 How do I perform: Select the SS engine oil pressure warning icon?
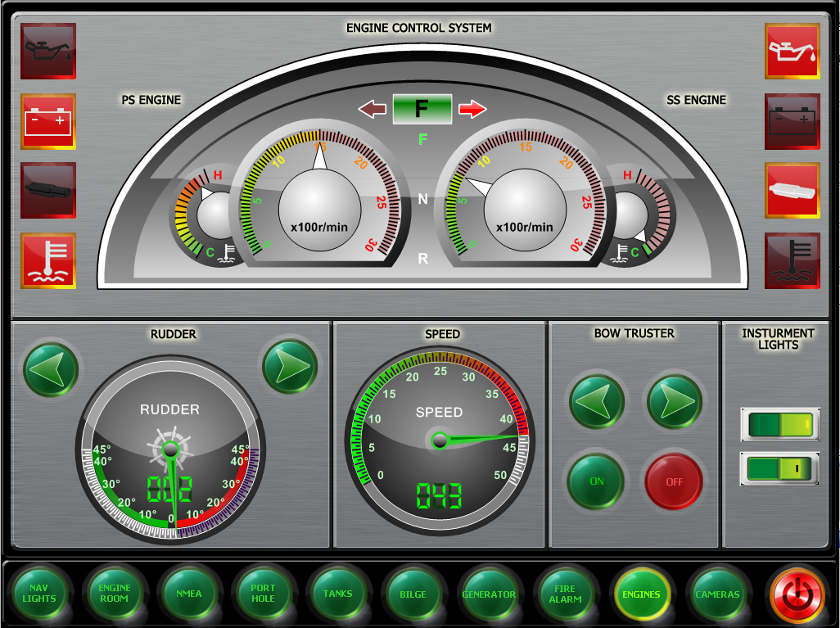(x=791, y=51)
